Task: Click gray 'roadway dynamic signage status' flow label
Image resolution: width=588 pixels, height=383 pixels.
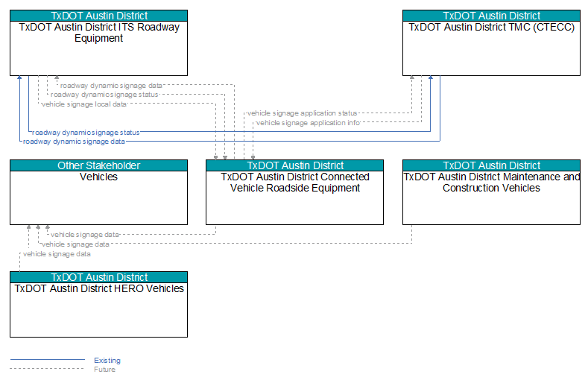Action: (x=104, y=95)
